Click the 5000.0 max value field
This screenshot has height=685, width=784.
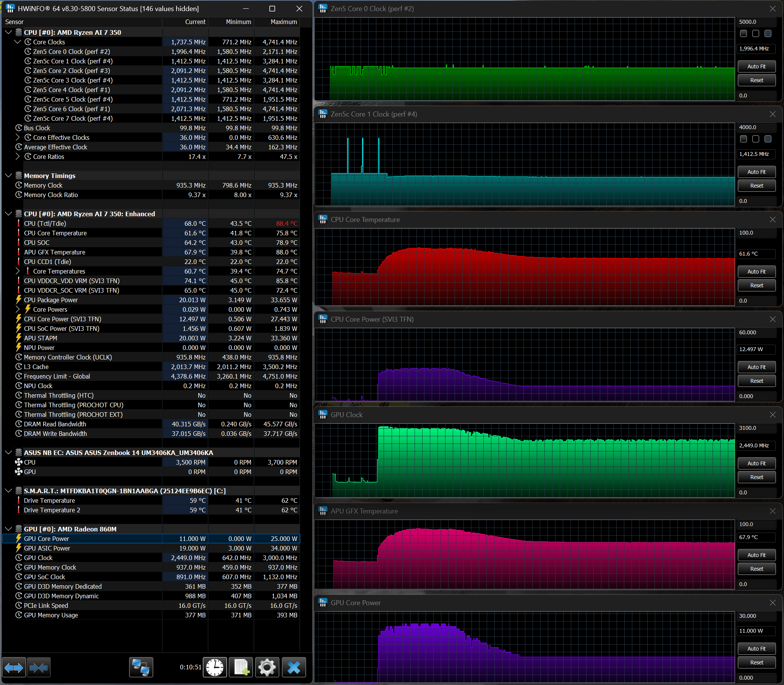coord(756,22)
